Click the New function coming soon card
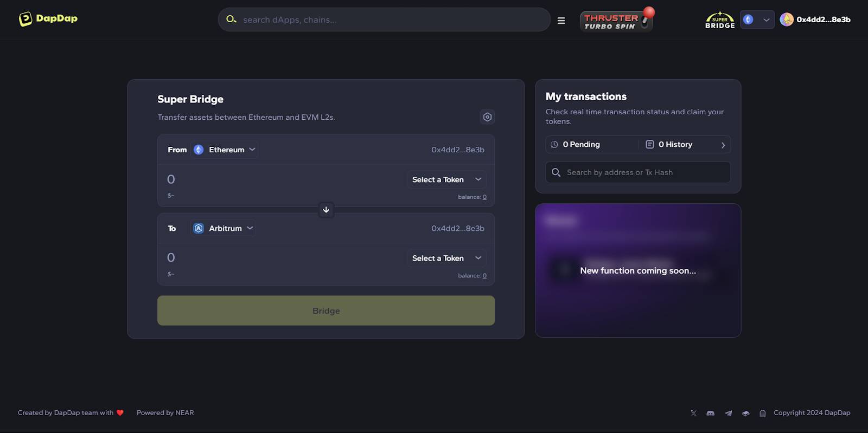 pos(638,270)
